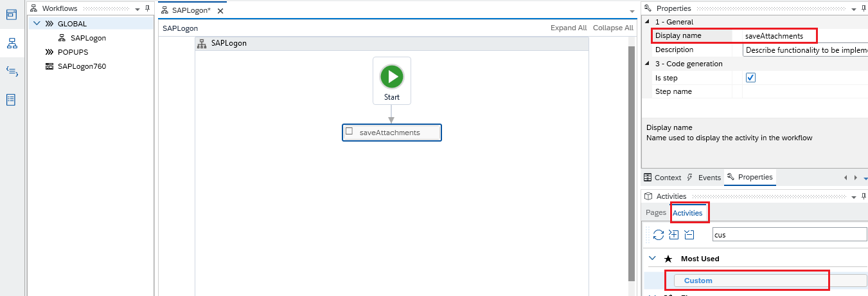Click the activities search field containing cus
This screenshot has height=296, width=868.
point(789,235)
